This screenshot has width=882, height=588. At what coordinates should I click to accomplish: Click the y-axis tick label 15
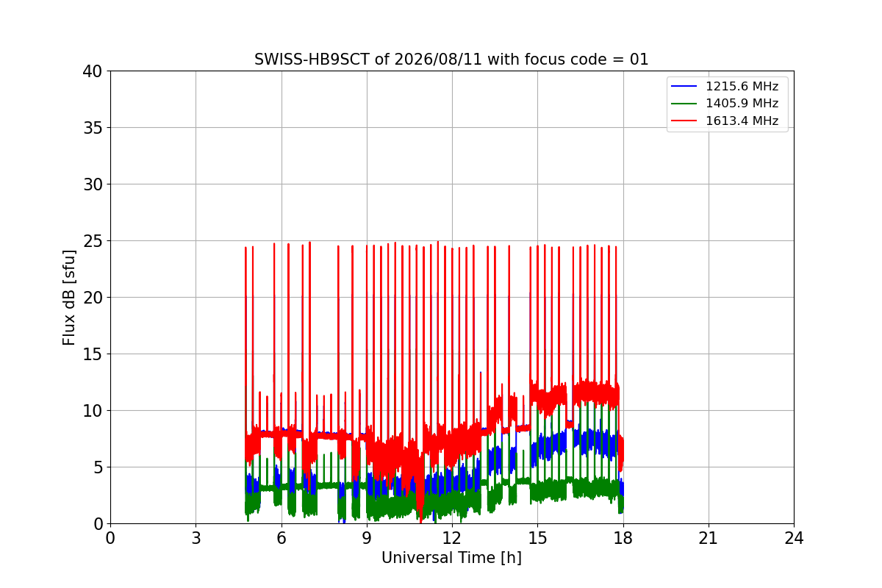pos(93,354)
